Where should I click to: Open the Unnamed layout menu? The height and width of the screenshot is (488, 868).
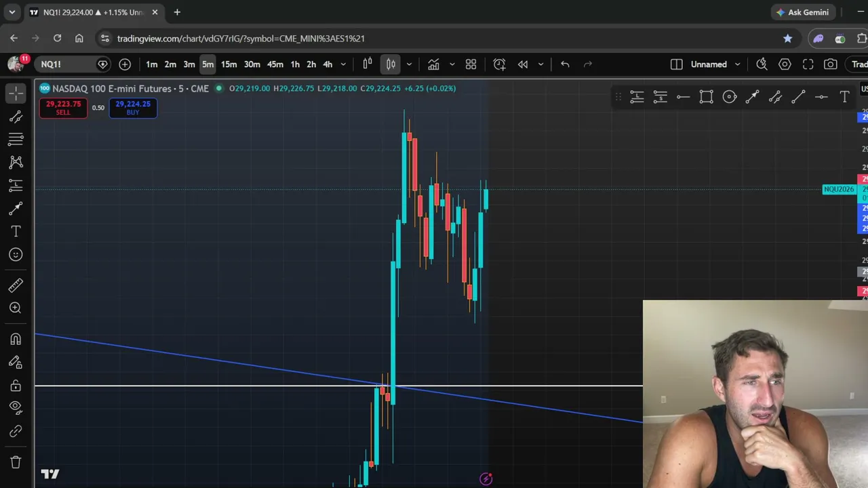coord(715,64)
